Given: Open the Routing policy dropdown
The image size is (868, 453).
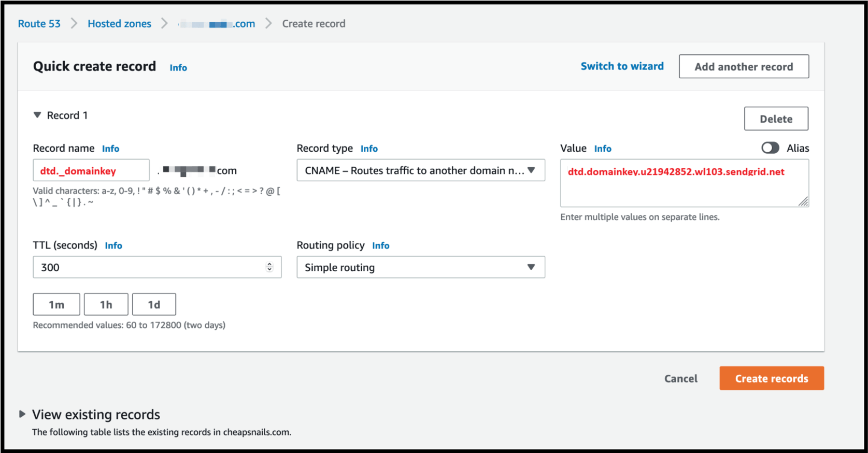Looking at the screenshot, I should pyautogui.click(x=421, y=267).
